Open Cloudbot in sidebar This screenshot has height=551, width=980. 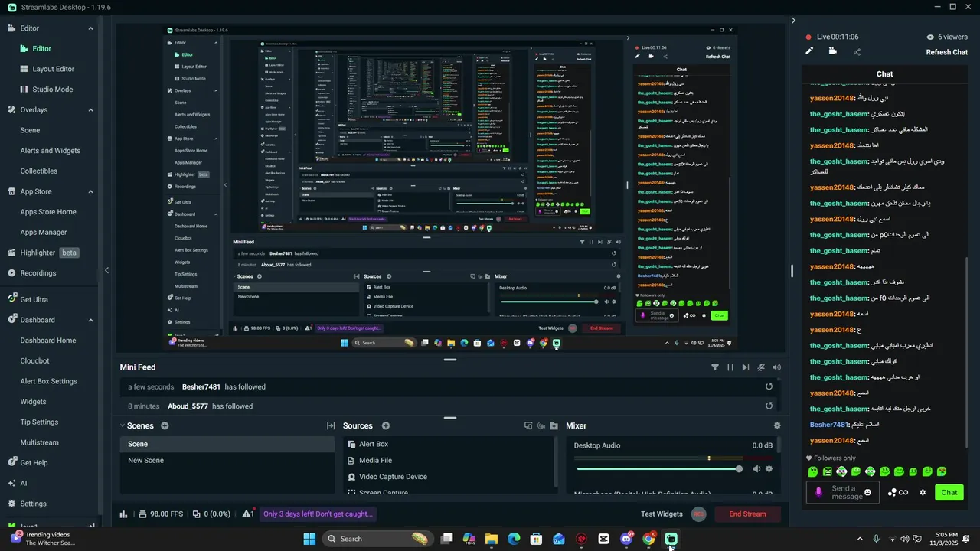coord(35,361)
